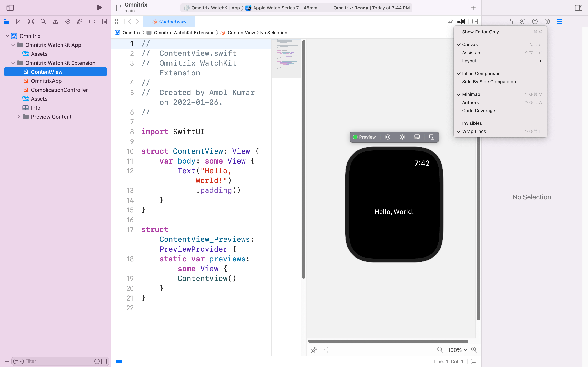Start Live Preview in canvas toolbar
Viewport: 588px width, 367px height.
coord(388,137)
